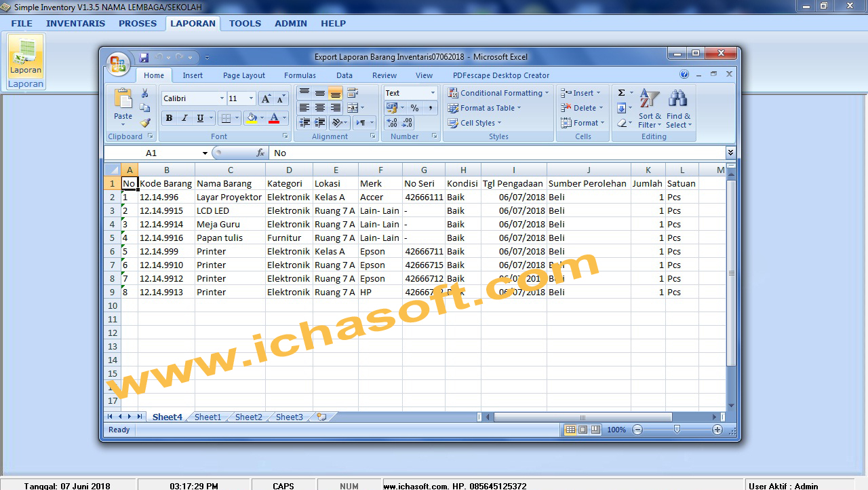This screenshot has height=490, width=868.
Task: Switch to the Sheet2 tab
Action: 248,417
